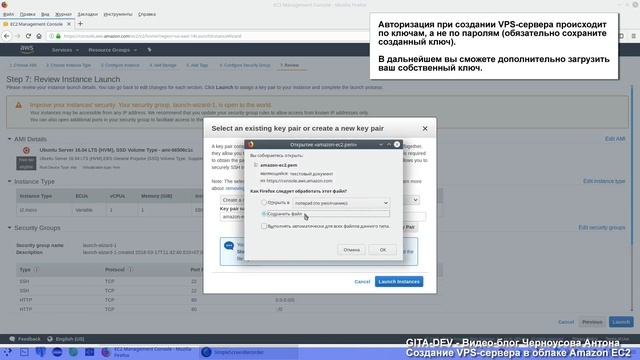Click the browser forward arrow
Viewport: 640px width, 360px height.
click(17, 36)
